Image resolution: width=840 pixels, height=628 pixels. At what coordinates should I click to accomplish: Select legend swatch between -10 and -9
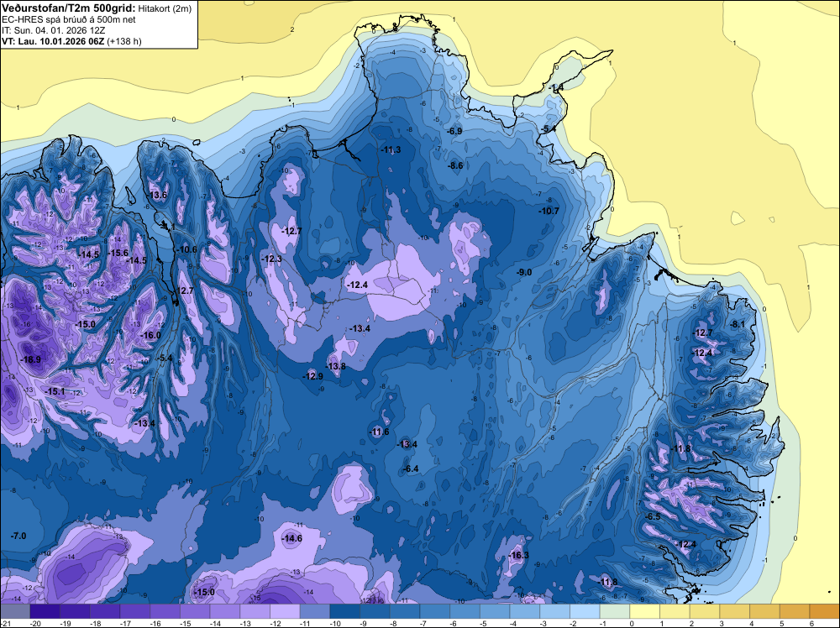coord(345,611)
